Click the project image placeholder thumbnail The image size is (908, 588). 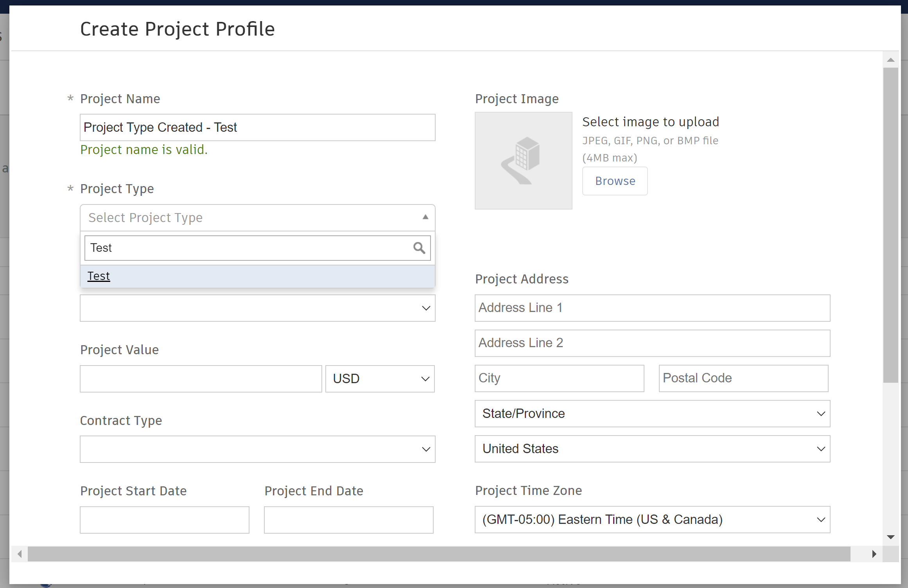pos(523,161)
